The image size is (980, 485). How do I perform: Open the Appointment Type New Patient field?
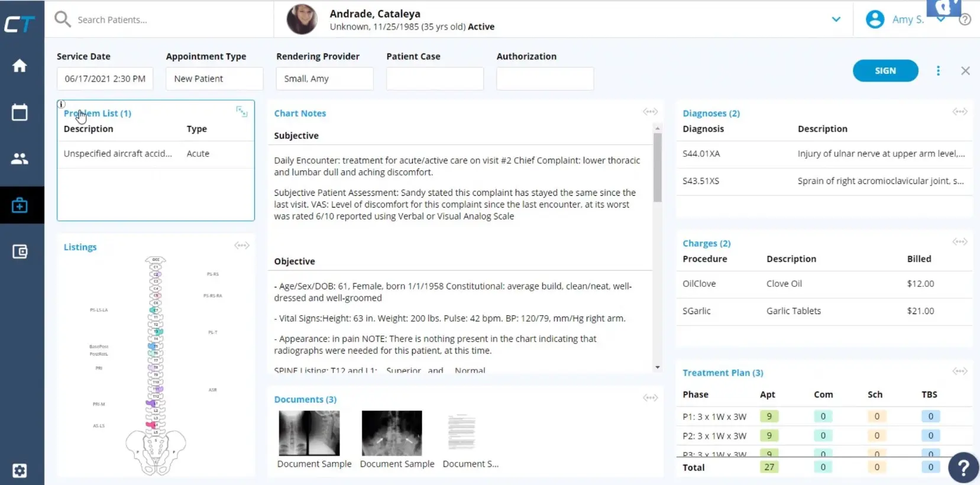tap(214, 79)
